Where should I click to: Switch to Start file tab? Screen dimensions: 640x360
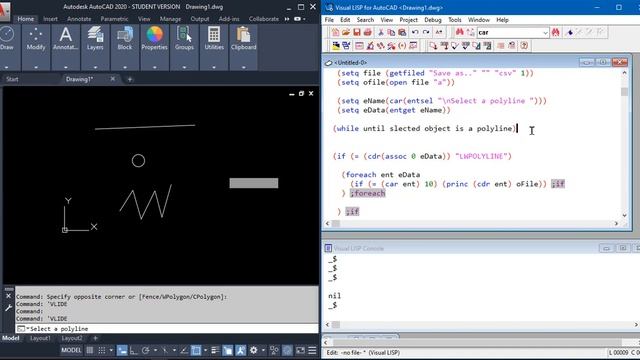point(12,79)
